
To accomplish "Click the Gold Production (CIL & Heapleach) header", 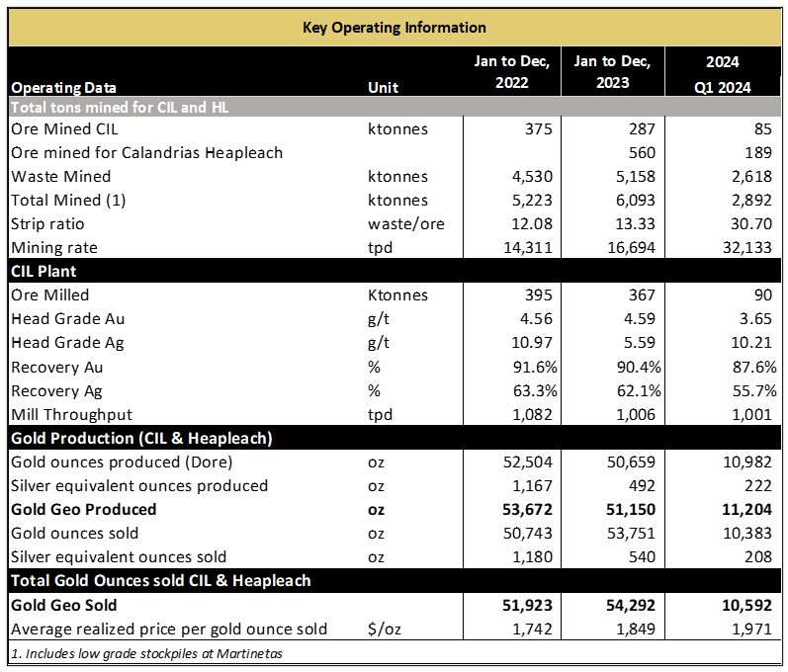I will tap(141, 438).
